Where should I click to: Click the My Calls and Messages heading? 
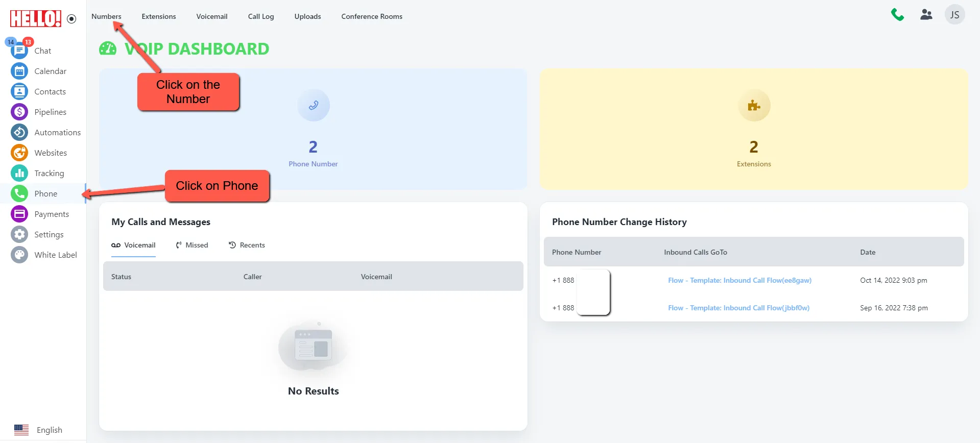pyautogui.click(x=161, y=222)
